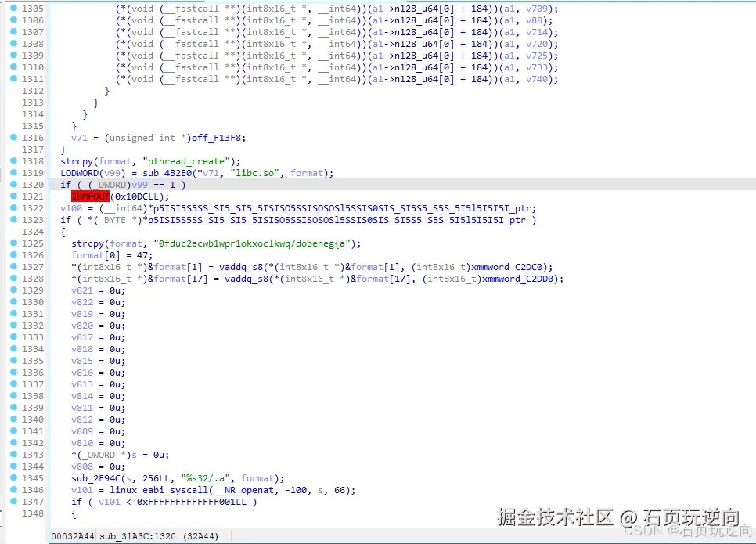Click variable v101 on line 1346
Screen dimensions: 756x544
pos(82,490)
